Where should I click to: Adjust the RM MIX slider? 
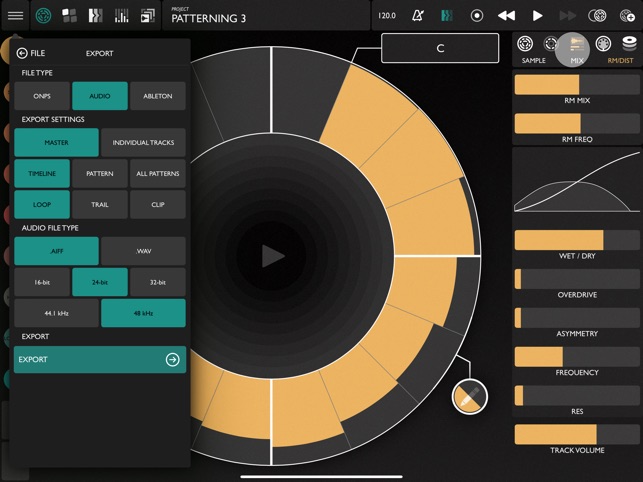(x=577, y=85)
